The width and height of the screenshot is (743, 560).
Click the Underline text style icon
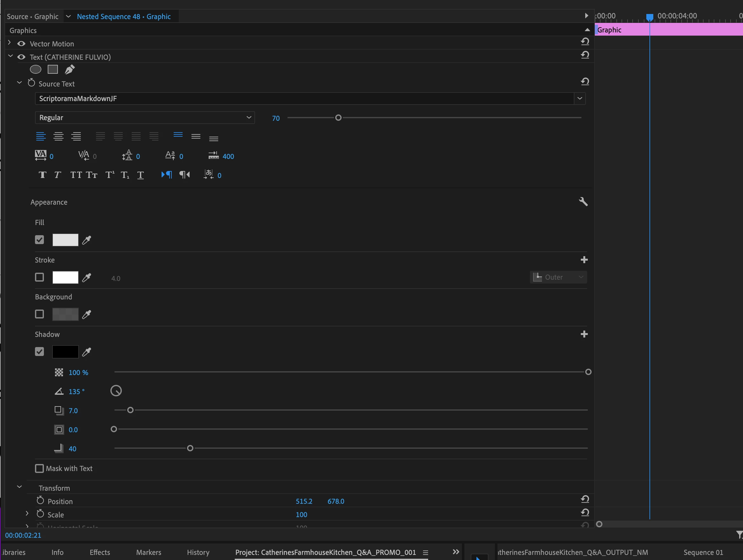[x=140, y=175]
